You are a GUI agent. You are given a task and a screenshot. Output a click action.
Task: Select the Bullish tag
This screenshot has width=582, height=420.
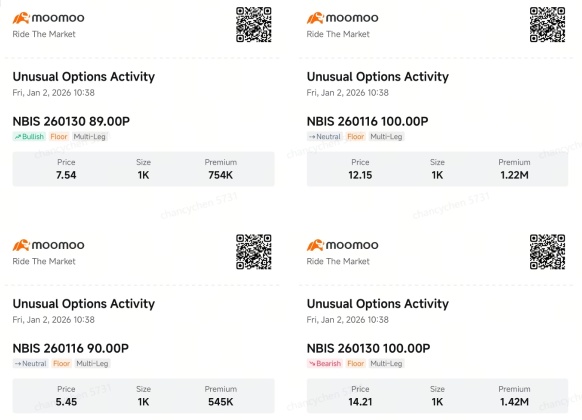coord(29,137)
